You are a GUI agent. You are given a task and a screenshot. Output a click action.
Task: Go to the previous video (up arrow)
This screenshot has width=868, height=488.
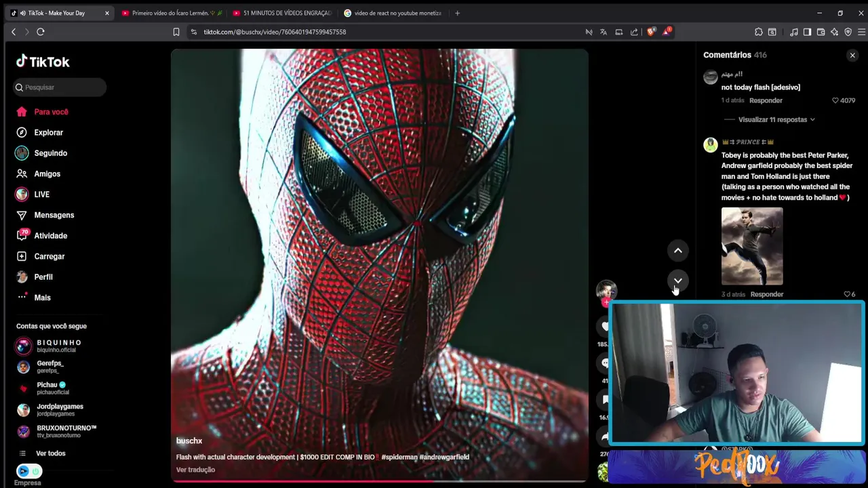pos(677,251)
